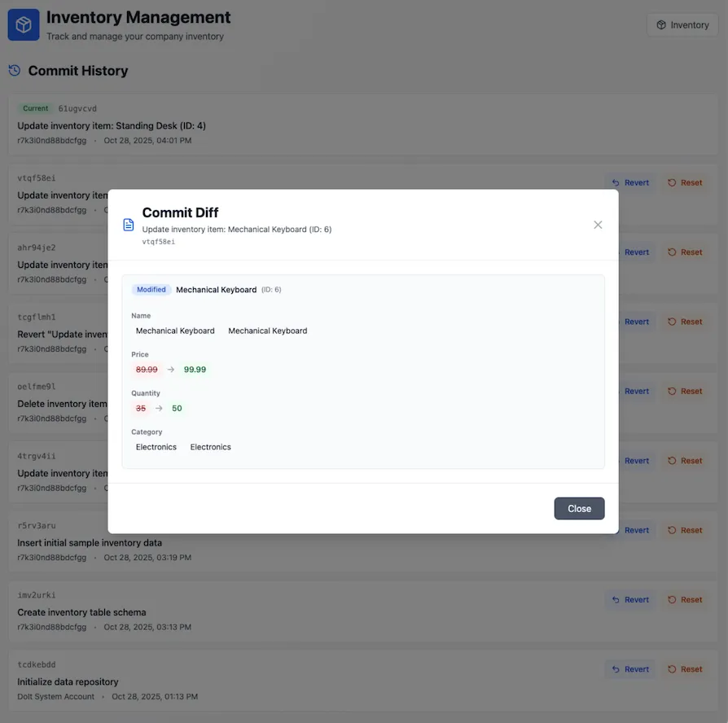Click the history clock icon beside Commit History
Screen dimensions: 728x723
coord(14,71)
